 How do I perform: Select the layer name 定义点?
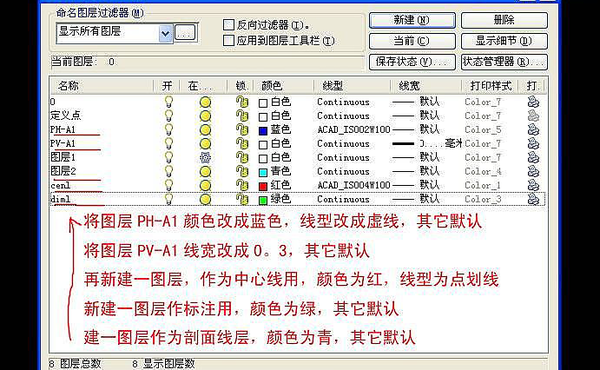tap(65, 116)
